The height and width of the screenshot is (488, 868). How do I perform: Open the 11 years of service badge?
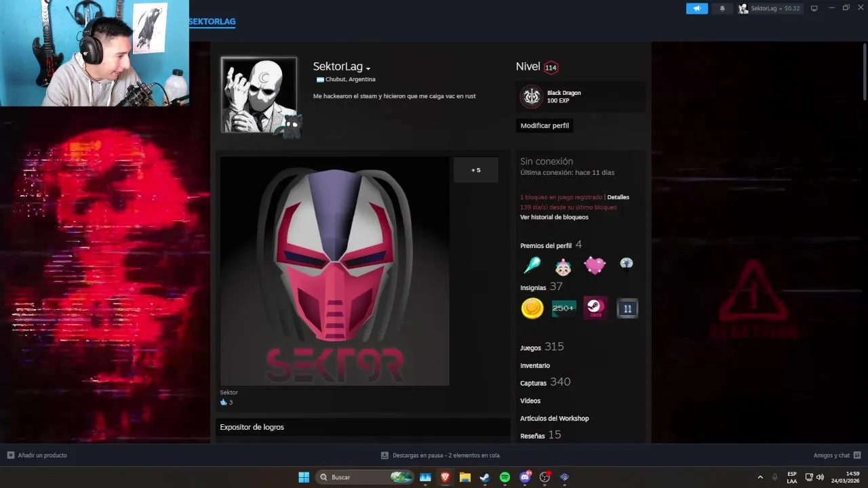pyautogui.click(x=627, y=308)
